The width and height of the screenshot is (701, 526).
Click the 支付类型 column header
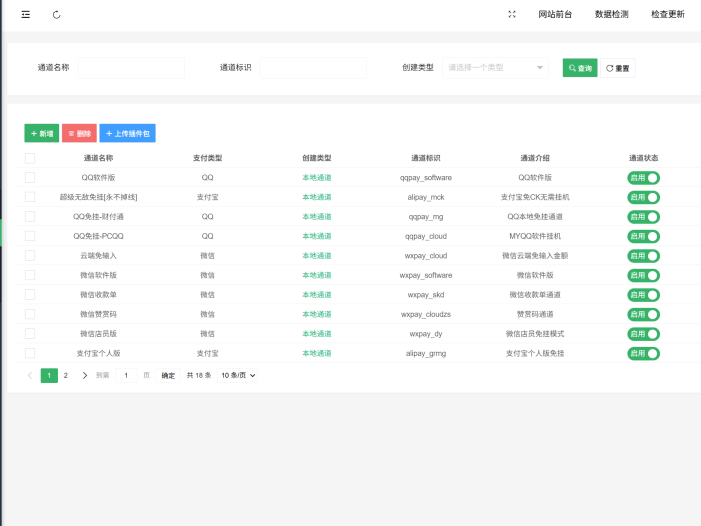[207, 158]
